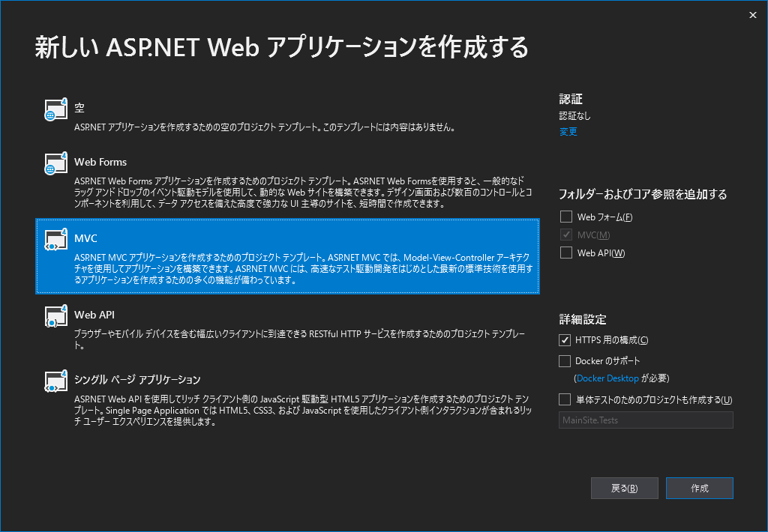Click the single page application description paragraph
Image resolution: width=768 pixels, height=532 pixels.
pyautogui.click(x=303, y=410)
